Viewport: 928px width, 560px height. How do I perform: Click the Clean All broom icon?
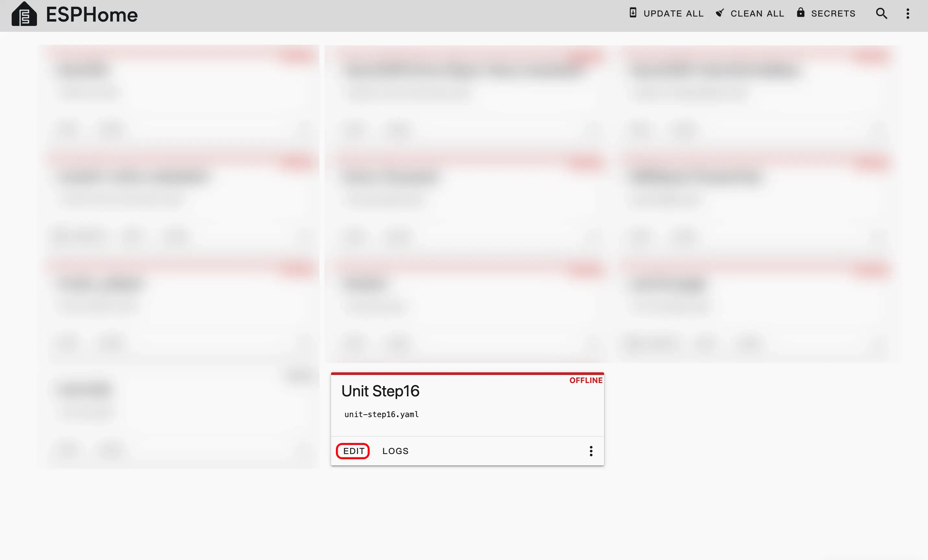point(720,13)
